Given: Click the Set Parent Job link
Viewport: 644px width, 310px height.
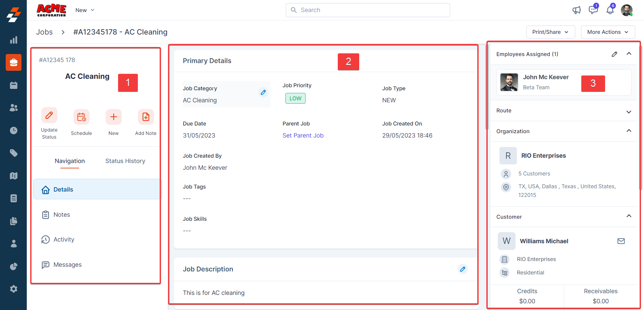Looking at the screenshot, I should (x=303, y=136).
